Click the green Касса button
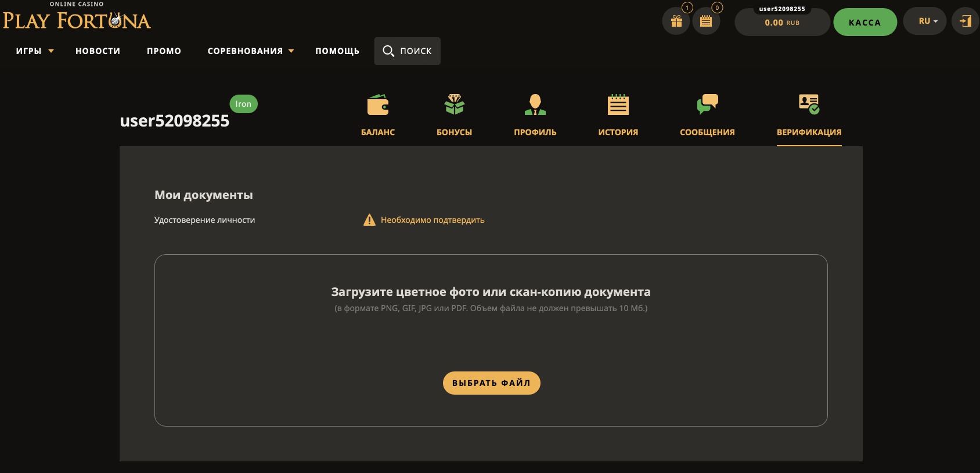The width and height of the screenshot is (980, 473). (864, 23)
